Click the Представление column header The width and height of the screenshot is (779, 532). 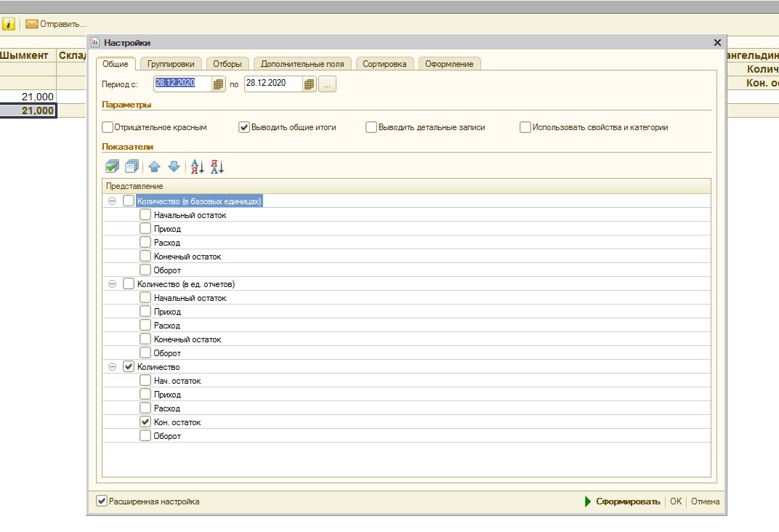coord(406,186)
